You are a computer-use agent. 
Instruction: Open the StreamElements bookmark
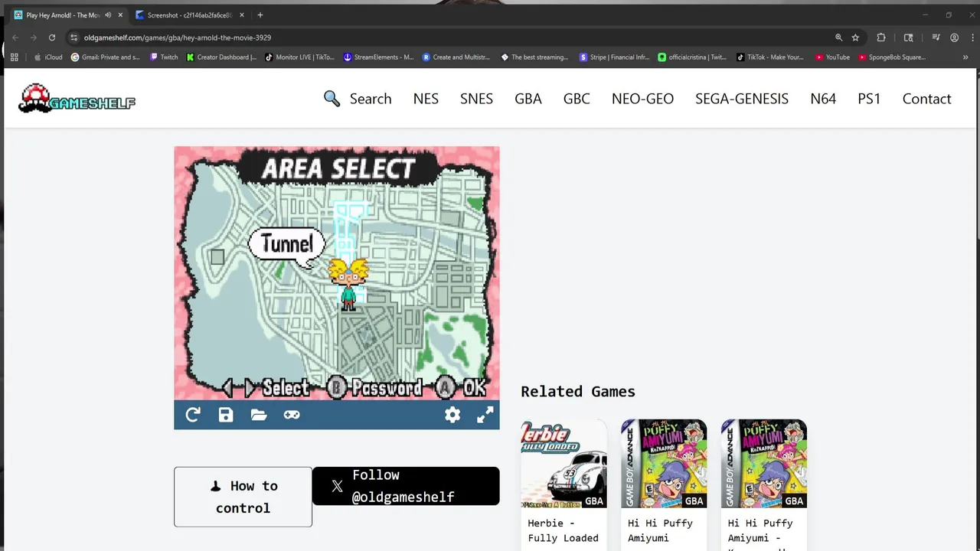(379, 57)
